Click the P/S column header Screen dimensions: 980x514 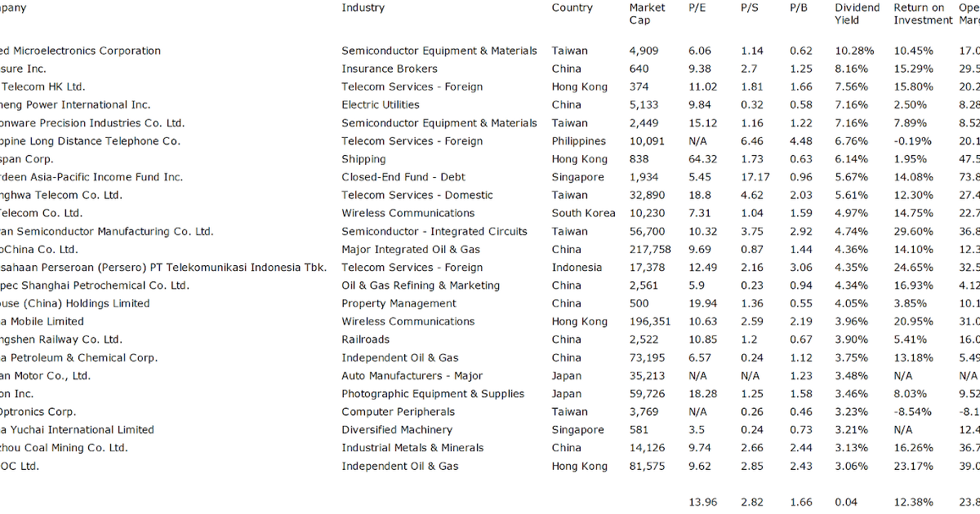tap(749, 8)
